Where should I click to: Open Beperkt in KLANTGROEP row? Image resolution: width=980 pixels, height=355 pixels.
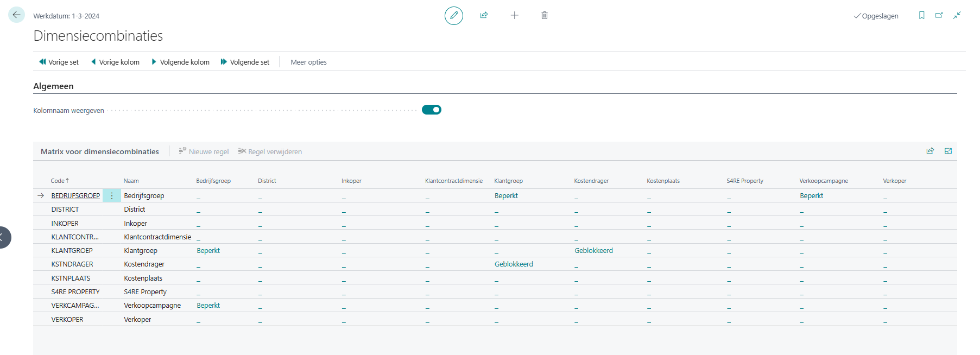pos(208,250)
